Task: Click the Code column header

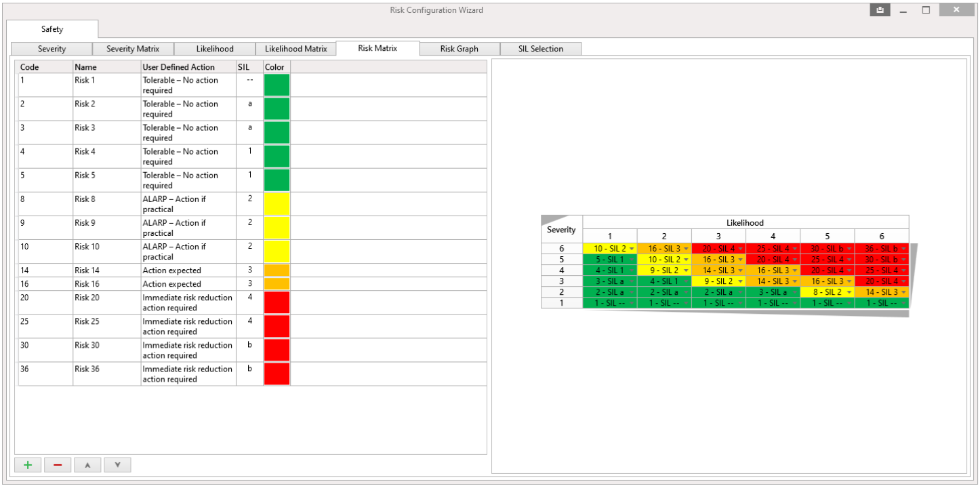Action: (45, 66)
